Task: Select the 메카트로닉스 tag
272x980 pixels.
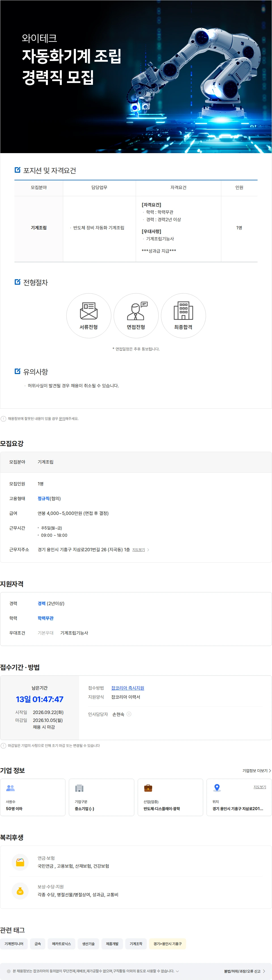Action: pyautogui.click(x=61, y=943)
